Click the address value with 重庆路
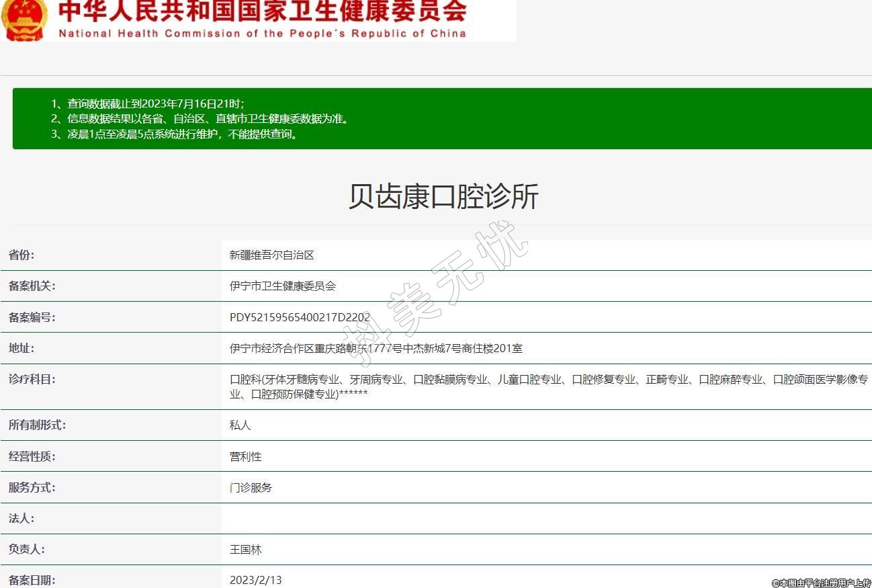Screen dimensions: 872x588 click(376, 349)
